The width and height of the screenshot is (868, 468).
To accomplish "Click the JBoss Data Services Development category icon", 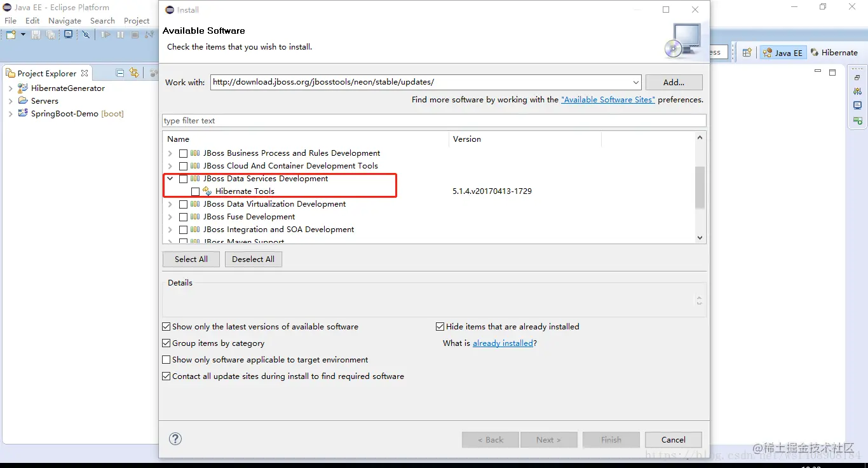I will (x=195, y=179).
